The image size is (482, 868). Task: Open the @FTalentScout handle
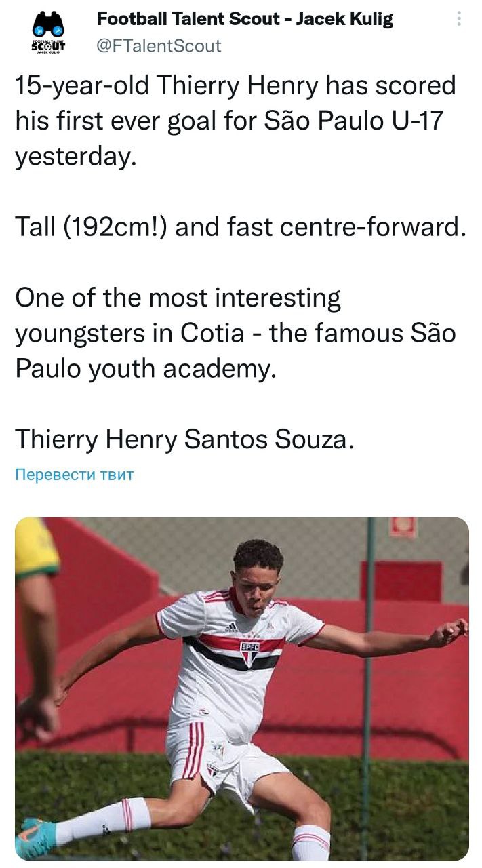tap(159, 45)
